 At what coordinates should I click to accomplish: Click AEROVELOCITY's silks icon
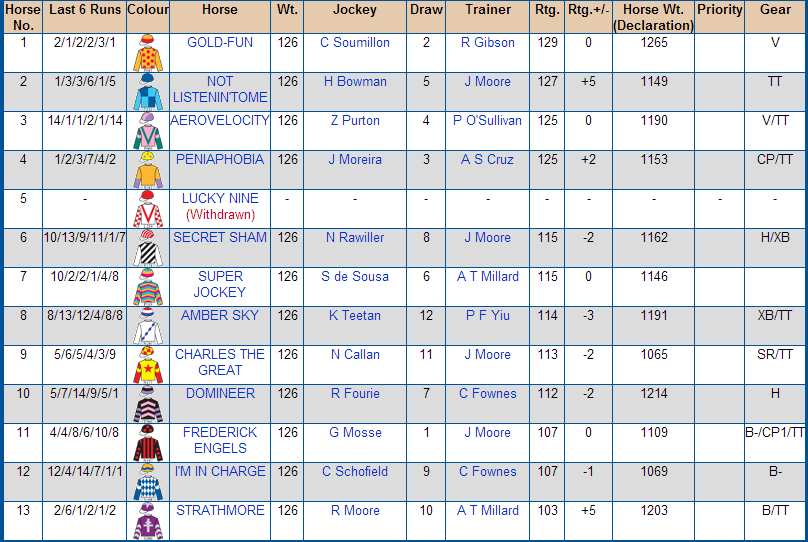148,131
